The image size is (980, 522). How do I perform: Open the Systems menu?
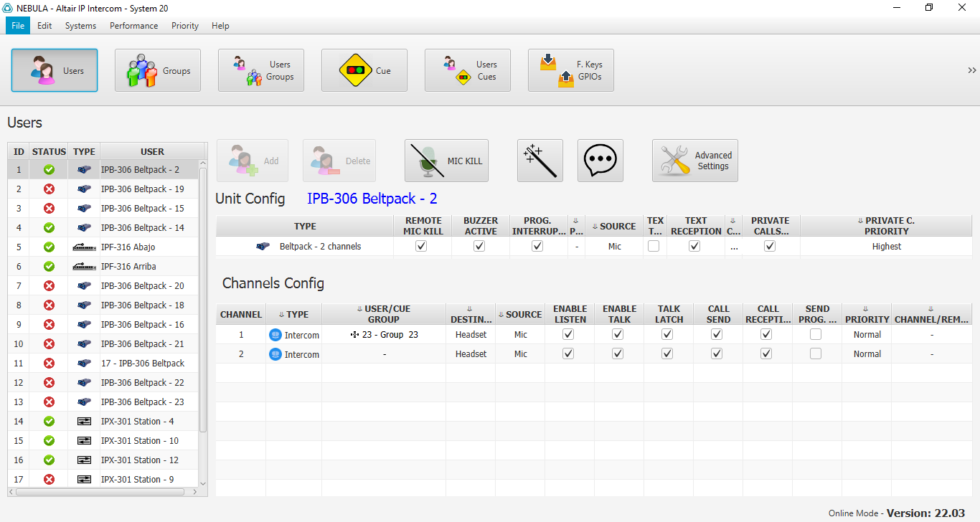pos(80,26)
